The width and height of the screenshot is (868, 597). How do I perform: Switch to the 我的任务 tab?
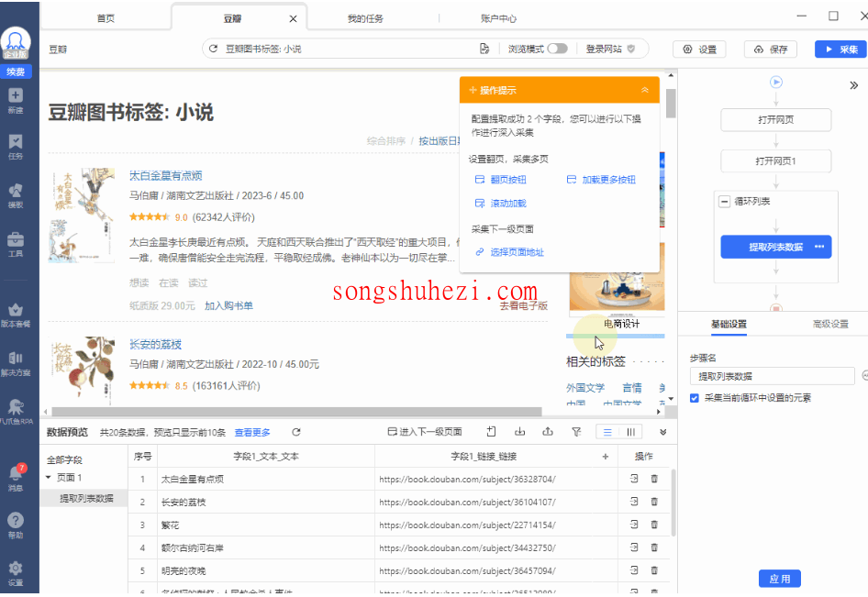365,18
